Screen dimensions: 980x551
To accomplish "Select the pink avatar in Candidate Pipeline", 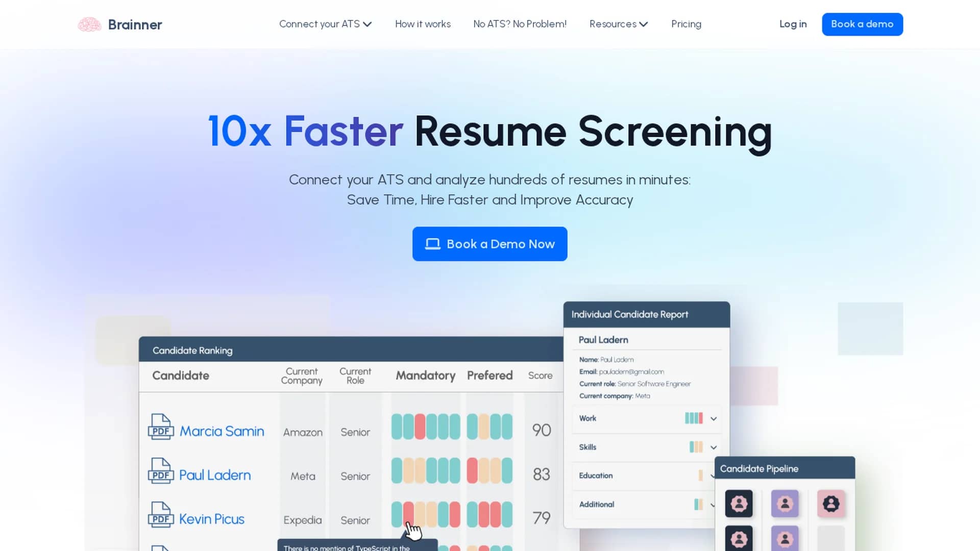I will pyautogui.click(x=831, y=504).
